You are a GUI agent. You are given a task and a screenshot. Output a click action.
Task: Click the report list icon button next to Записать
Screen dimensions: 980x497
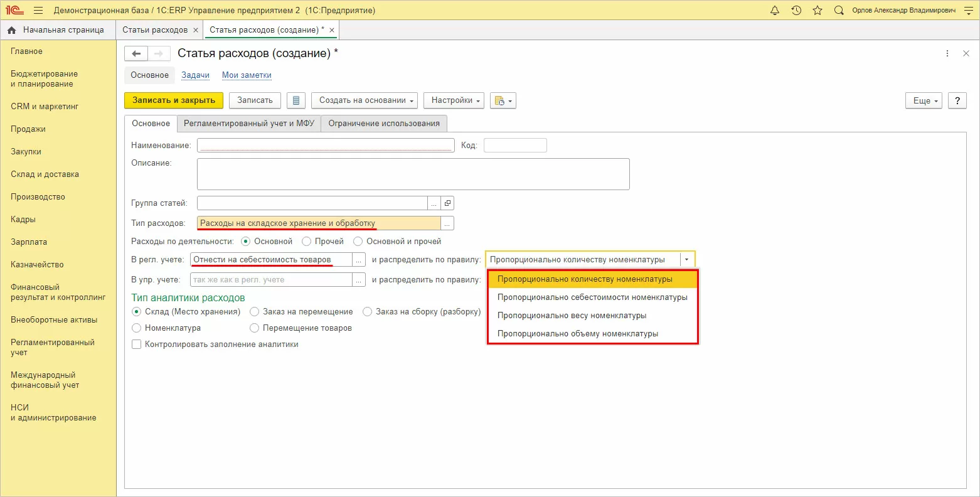296,100
